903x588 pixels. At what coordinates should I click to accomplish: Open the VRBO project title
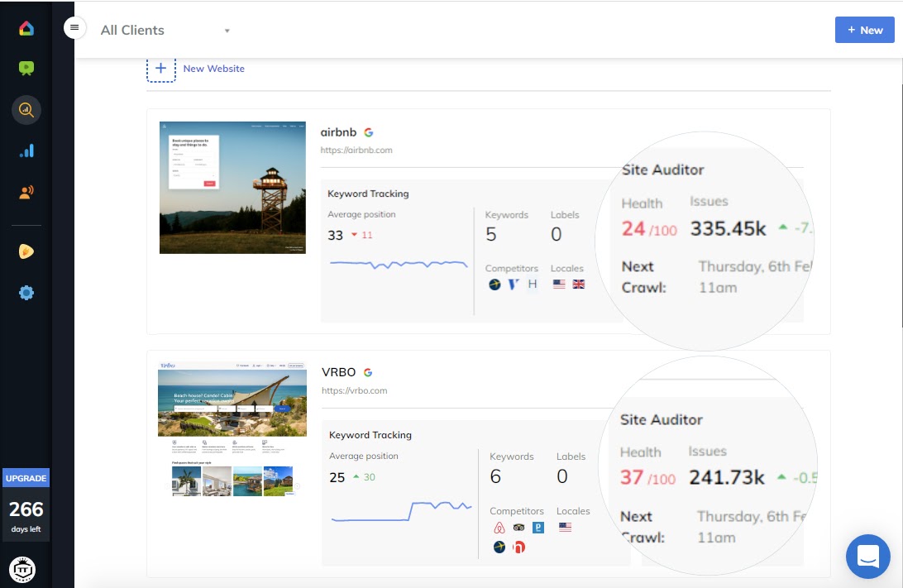tap(339, 372)
